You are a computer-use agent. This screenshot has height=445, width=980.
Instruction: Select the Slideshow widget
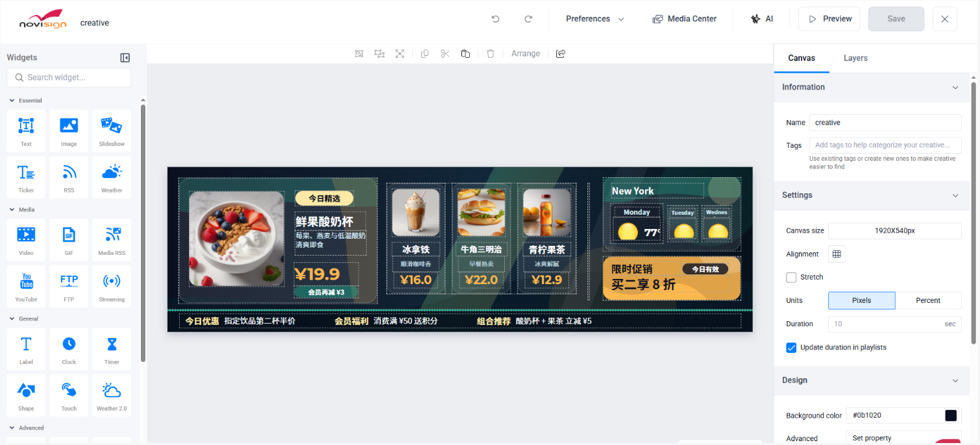[112, 131]
